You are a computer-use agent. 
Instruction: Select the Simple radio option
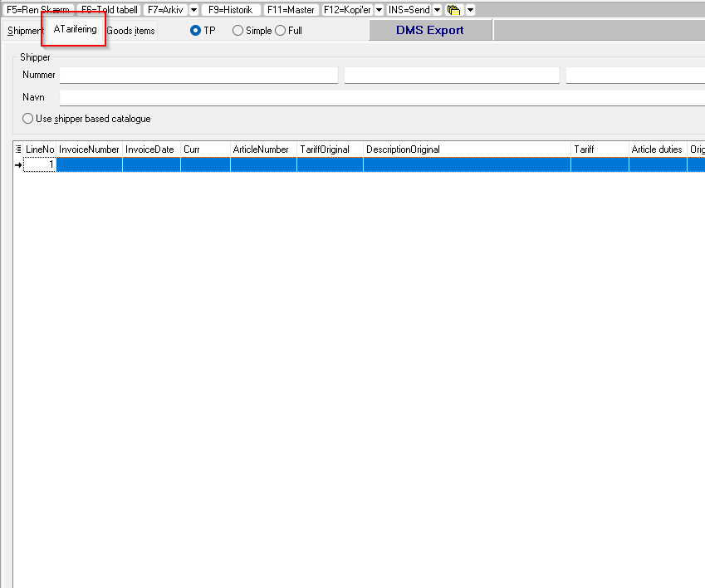(x=238, y=31)
